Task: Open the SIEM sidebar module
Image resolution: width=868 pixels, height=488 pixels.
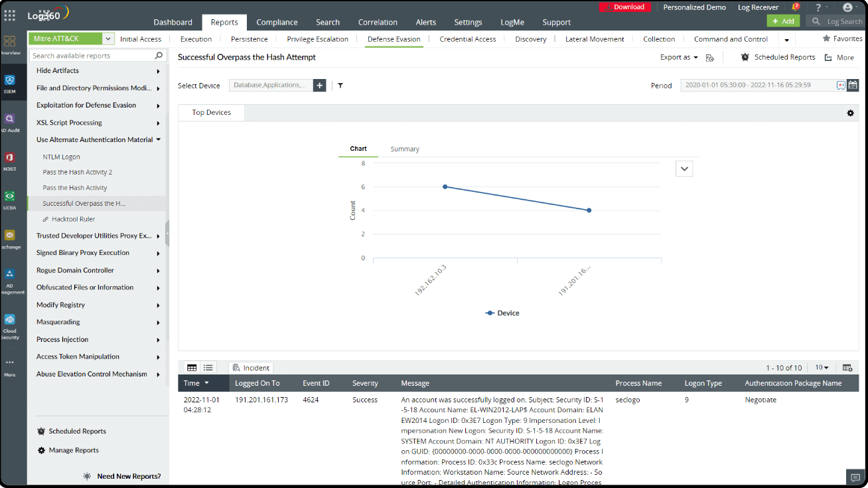Action: click(x=9, y=84)
